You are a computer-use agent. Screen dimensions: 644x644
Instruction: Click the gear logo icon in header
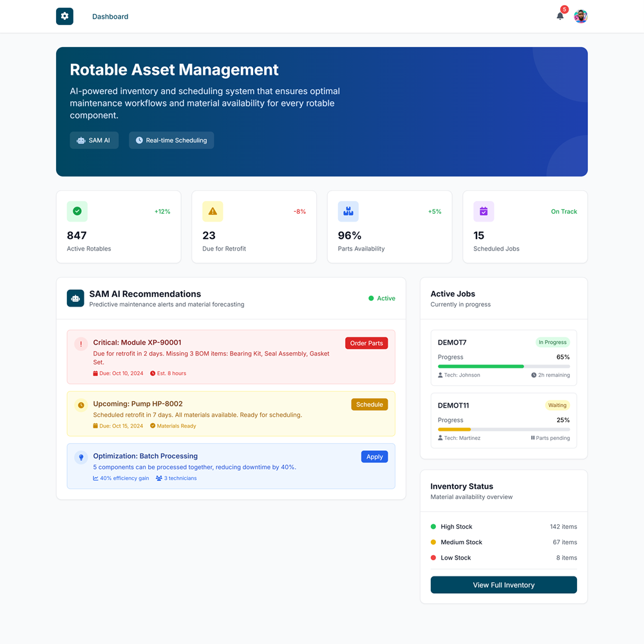(64, 16)
